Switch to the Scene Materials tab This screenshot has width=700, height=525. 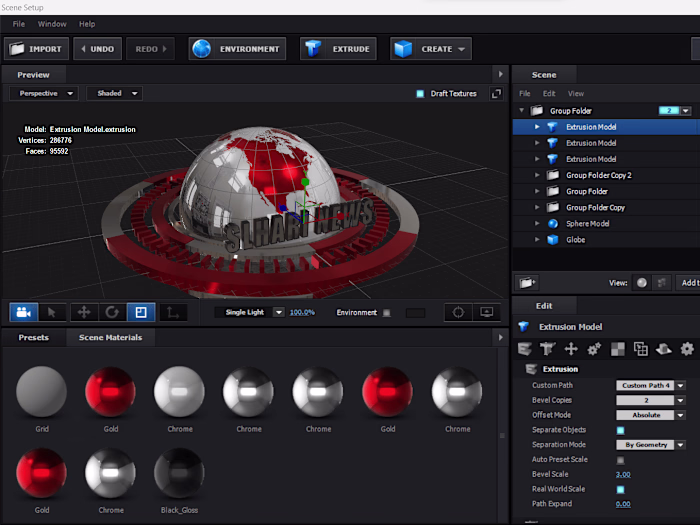click(x=111, y=338)
